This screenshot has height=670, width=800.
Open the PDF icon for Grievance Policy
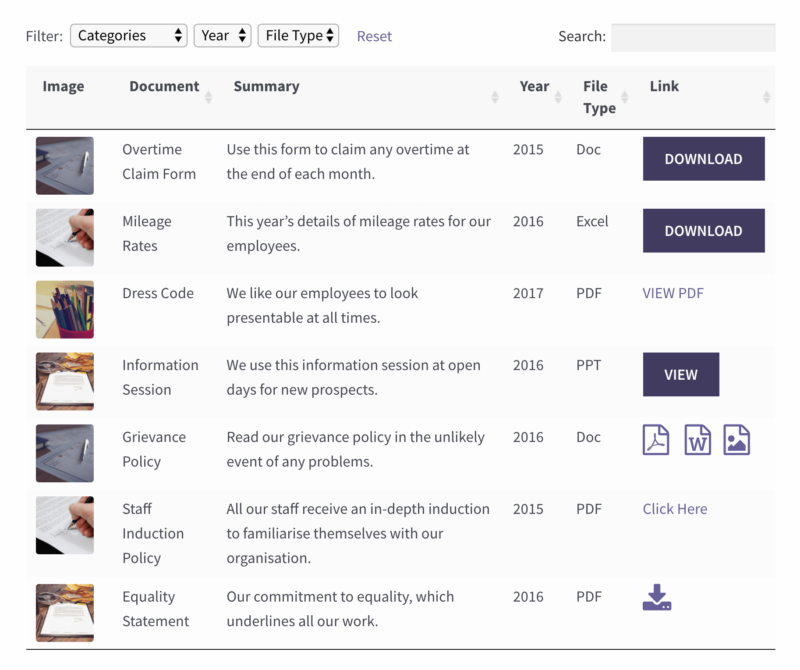[x=655, y=440]
